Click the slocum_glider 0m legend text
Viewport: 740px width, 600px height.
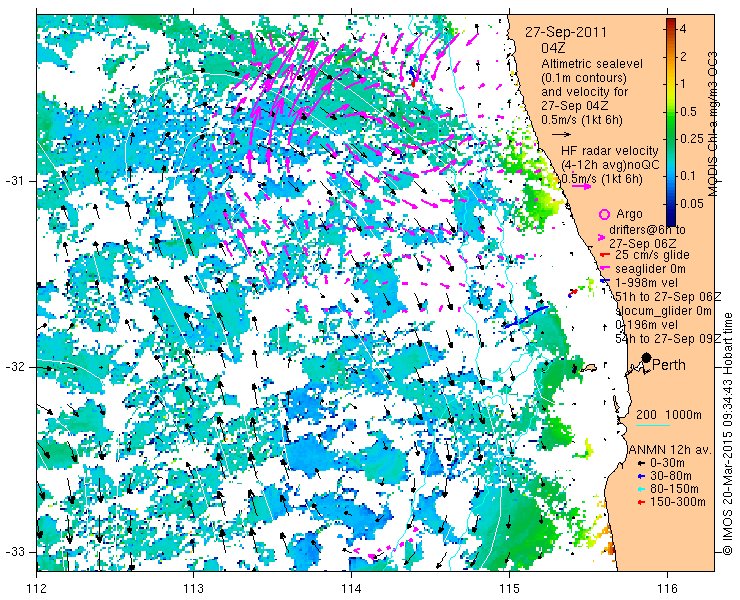[664, 311]
